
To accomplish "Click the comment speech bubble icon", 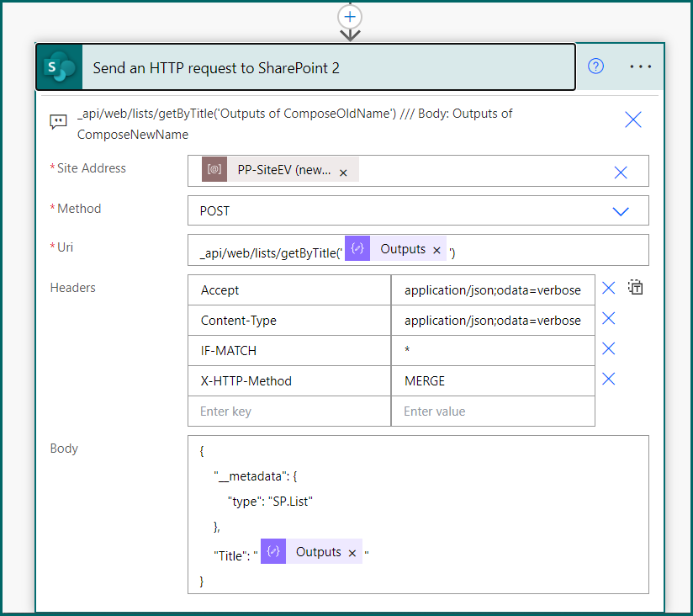I will pos(58,122).
